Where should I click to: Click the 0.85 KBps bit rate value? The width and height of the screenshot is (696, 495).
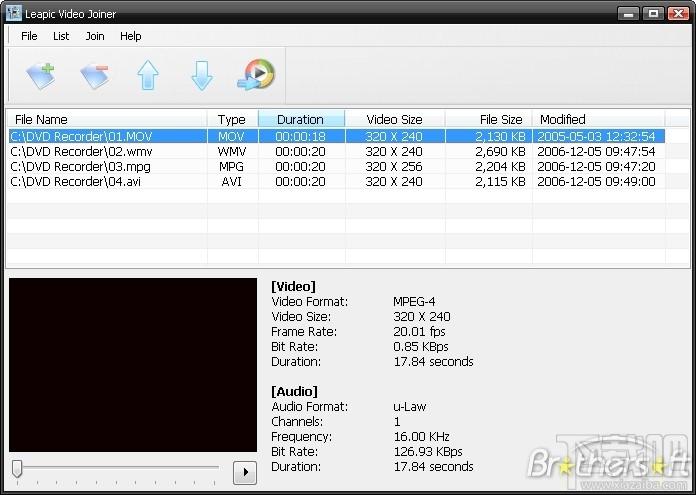(x=421, y=347)
